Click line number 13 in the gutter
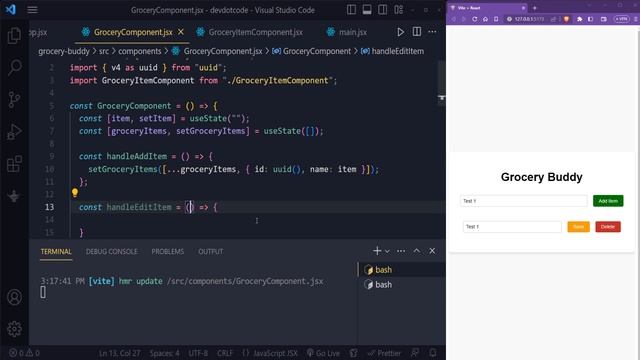The image size is (640, 360). [49, 207]
